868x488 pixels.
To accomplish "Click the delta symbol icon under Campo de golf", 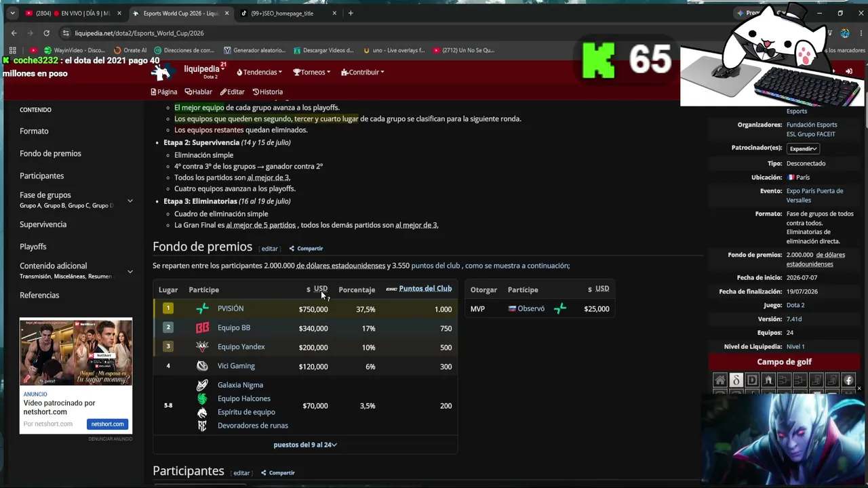I will (x=736, y=380).
